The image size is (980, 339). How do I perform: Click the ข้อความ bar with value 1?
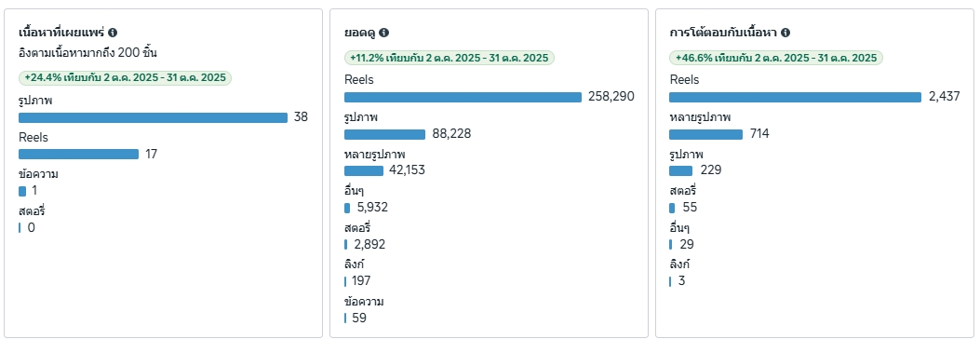pyautogui.click(x=22, y=192)
